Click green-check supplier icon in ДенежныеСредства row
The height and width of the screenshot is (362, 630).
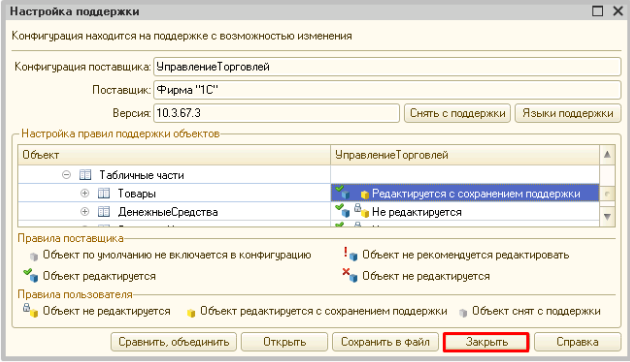tap(342, 210)
